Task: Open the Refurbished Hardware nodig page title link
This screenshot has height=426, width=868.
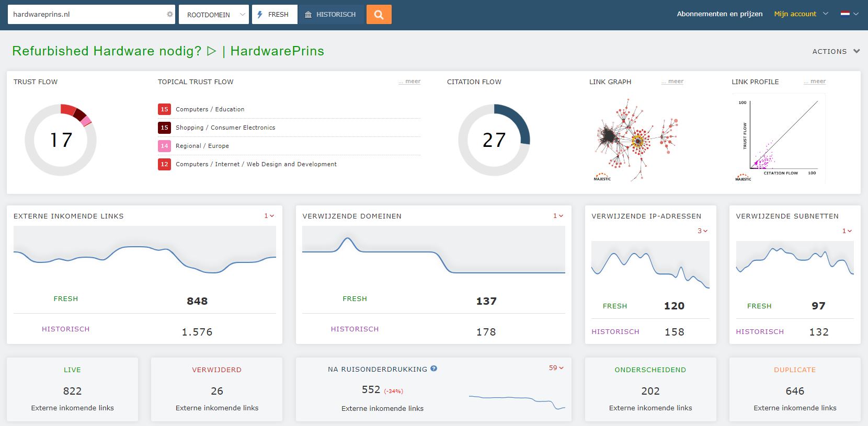Action: click(x=168, y=51)
